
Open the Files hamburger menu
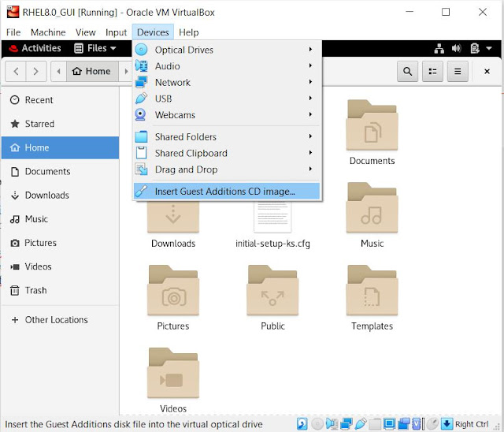[458, 71]
